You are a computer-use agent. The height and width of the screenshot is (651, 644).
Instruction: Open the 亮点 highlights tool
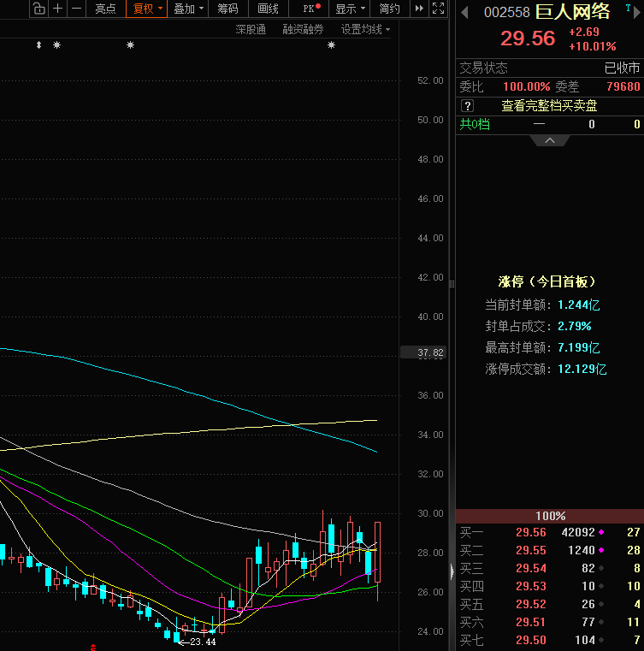[x=105, y=9]
